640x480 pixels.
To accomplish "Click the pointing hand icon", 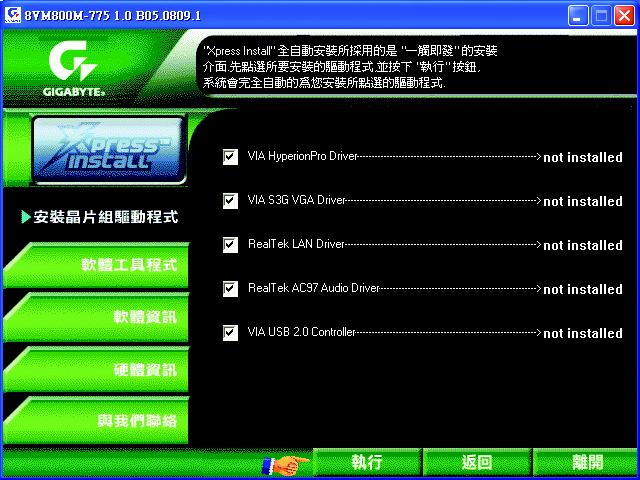I will coord(285,464).
